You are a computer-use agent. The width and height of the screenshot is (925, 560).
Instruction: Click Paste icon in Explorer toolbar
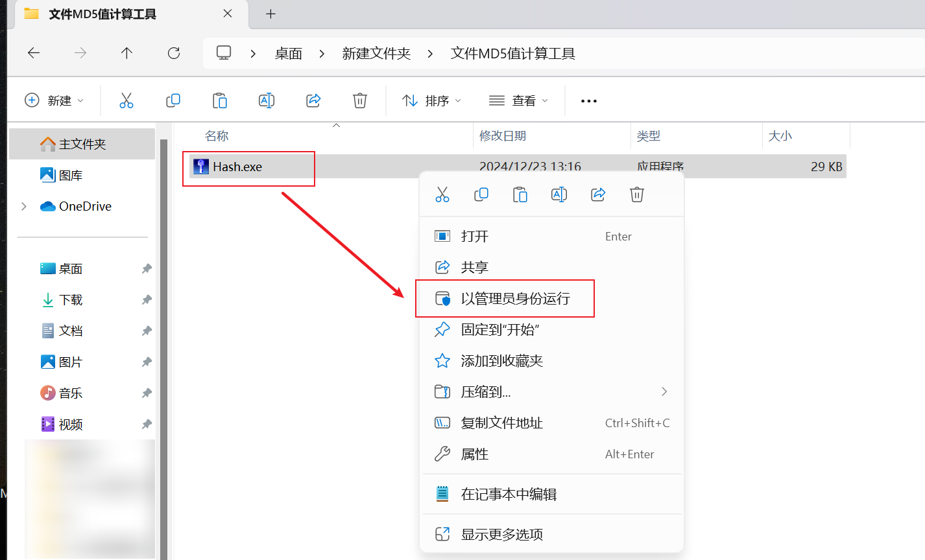(220, 100)
